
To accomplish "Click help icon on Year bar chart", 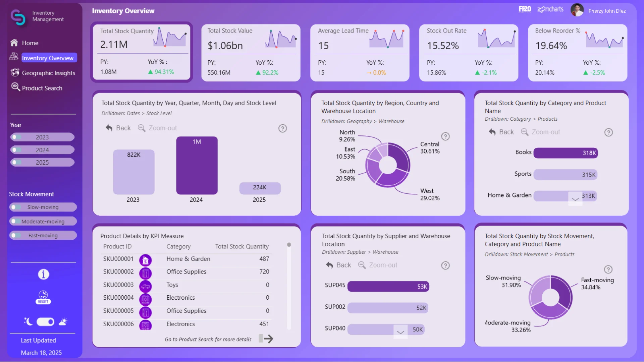I will (282, 128).
